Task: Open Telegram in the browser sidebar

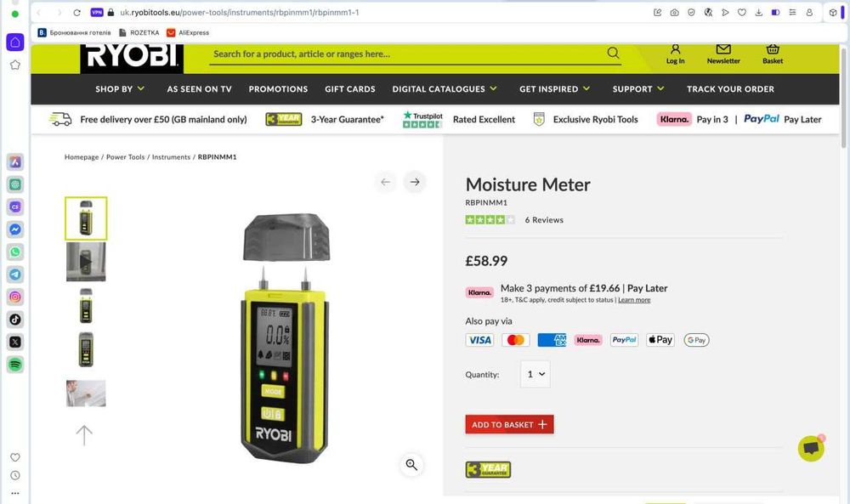Action: (x=15, y=275)
